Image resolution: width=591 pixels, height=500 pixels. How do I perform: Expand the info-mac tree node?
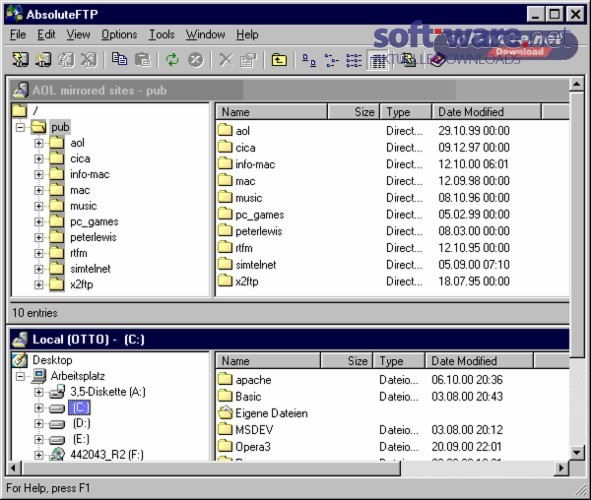[38, 174]
